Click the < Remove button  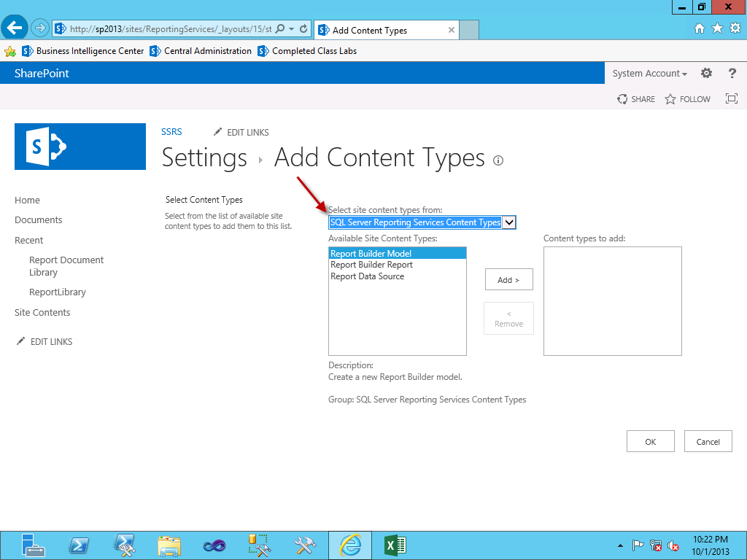coord(508,319)
